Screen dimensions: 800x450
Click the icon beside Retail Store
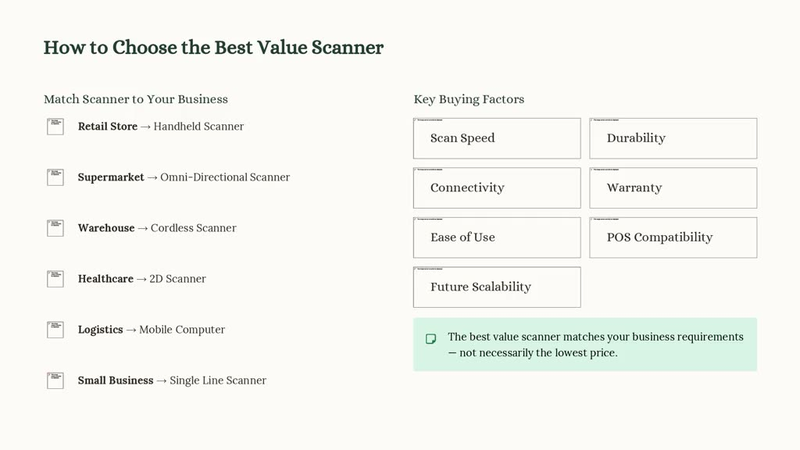55,127
